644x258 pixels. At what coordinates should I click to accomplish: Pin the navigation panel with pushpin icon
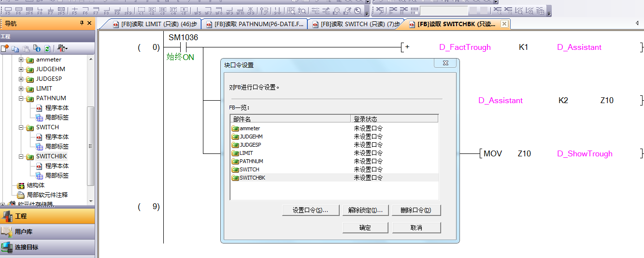[81, 23]
